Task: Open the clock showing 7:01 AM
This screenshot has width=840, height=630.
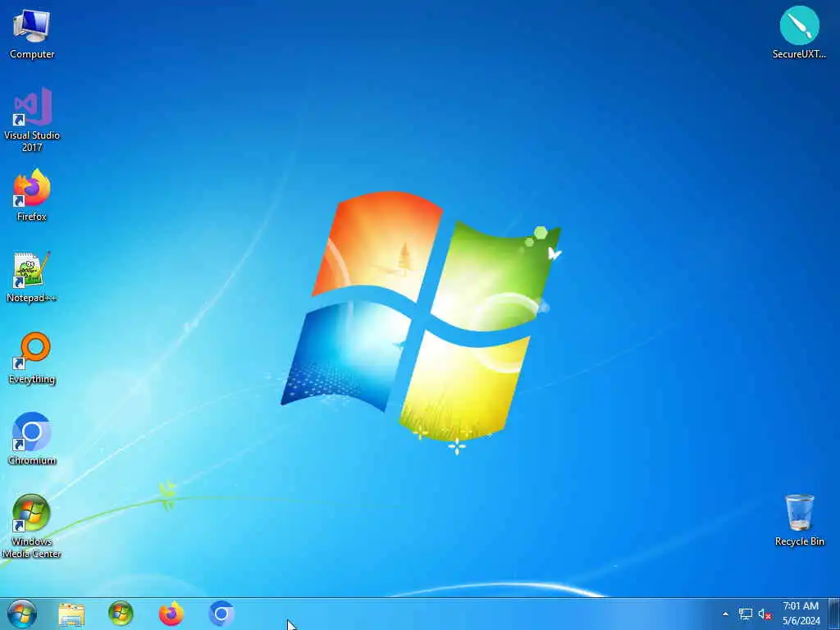Action: 801,614
